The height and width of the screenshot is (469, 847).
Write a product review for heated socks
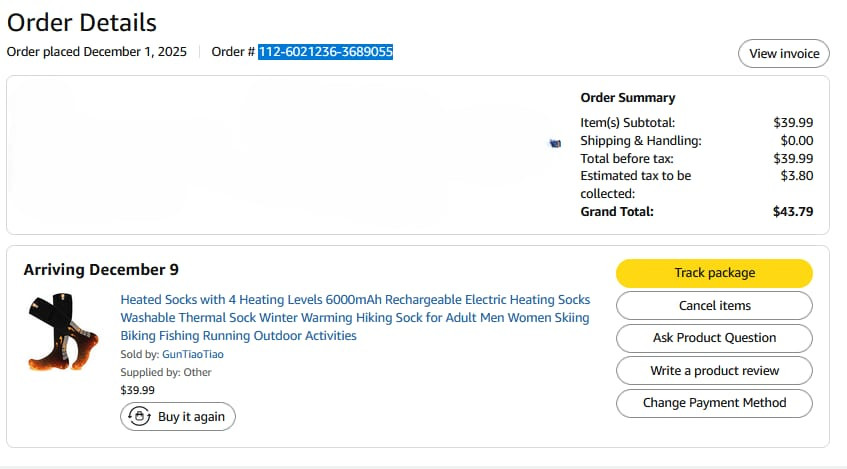(x=714, y=371)
